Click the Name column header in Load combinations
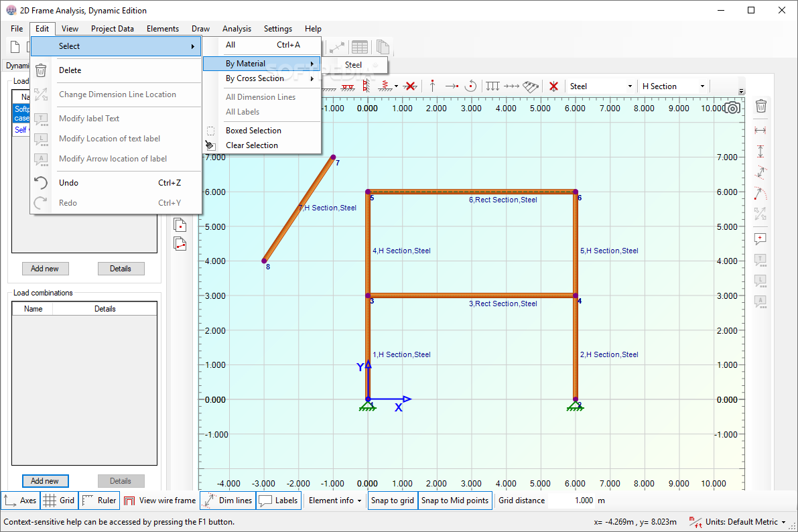798x532 pixels. (x=33, y=308)
